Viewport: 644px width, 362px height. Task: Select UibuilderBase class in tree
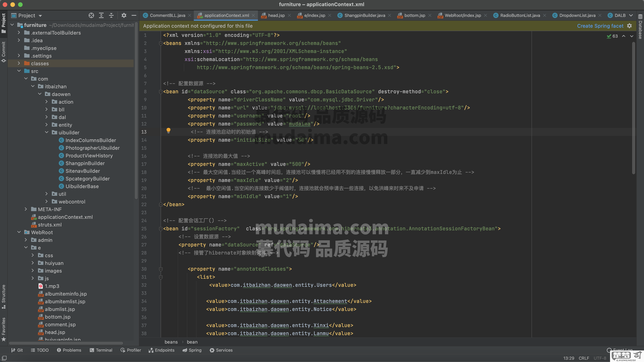click(x=82, y=186)
